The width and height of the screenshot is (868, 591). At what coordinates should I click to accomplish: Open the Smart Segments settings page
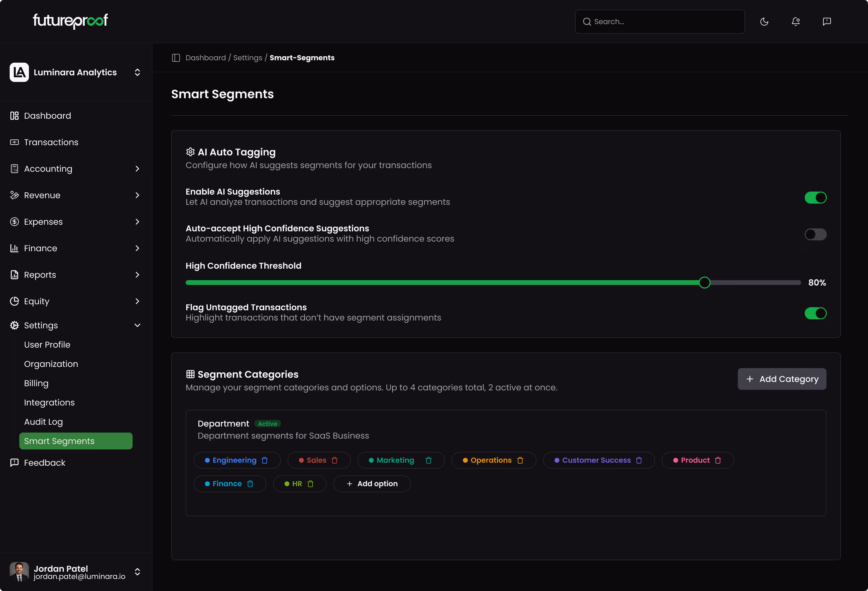pos(59,441)
